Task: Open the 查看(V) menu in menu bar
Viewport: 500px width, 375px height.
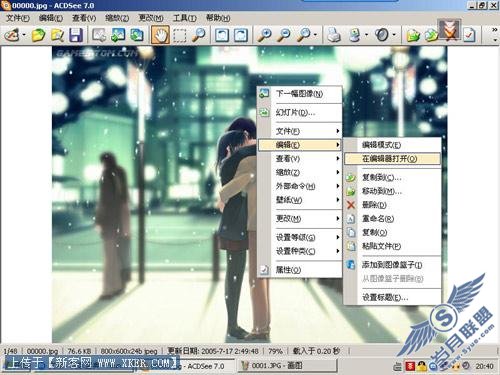Action: coord(84,18)
